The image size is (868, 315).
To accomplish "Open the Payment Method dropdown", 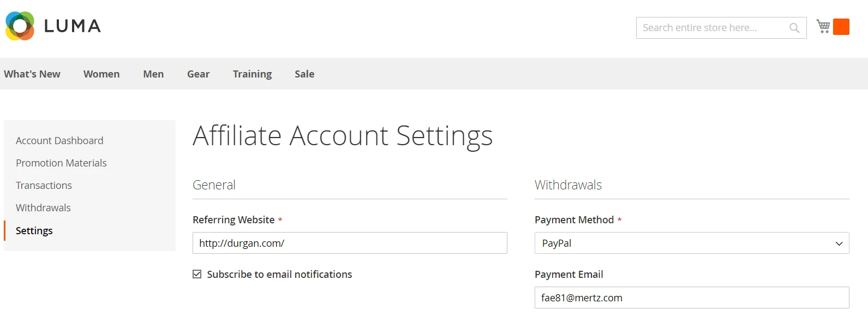I will tap(691, 243).
